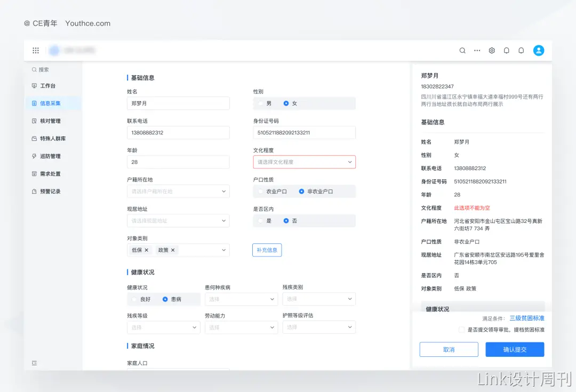Viewport: 576px width, 392px height.
Task: Check the 是否提交领导审批 checkbox
Action: point(462,330)
